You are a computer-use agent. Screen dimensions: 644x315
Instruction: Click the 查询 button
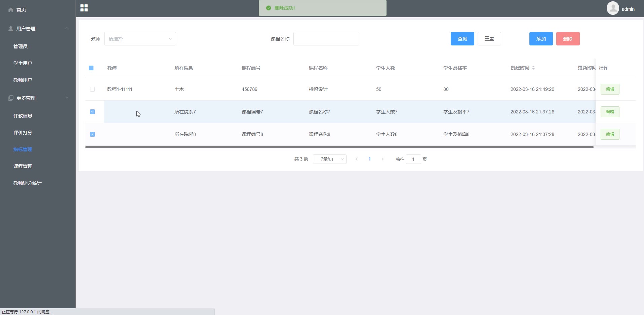[462, 39]
